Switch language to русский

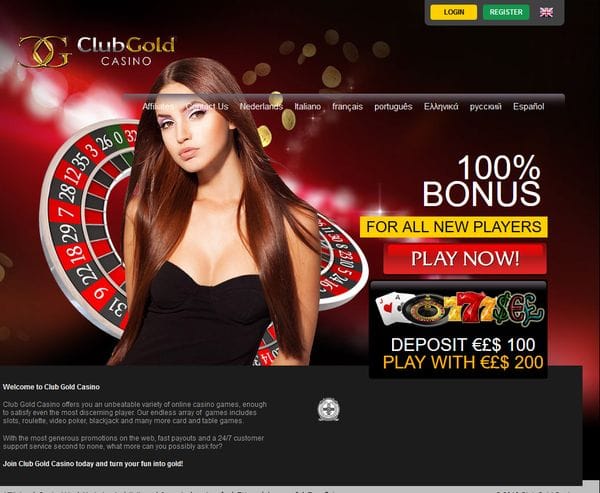(486, 106)
